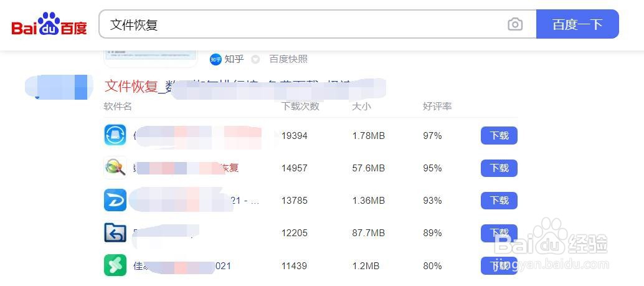Click the 80% rating value
Screen dimensions: 644x286
tap(432, 266)
